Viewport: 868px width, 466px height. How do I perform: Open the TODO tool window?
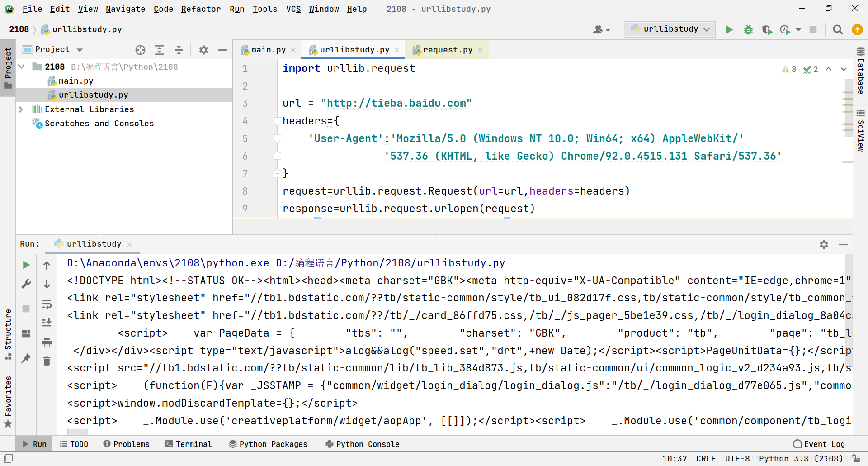point(74,444)
